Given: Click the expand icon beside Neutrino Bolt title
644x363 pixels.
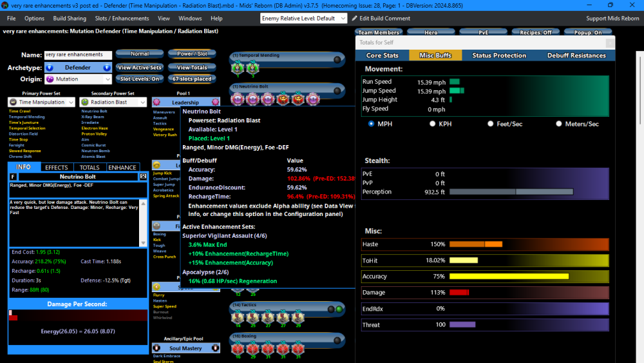Looking at the screenshot, I should (x=143, y=176).
